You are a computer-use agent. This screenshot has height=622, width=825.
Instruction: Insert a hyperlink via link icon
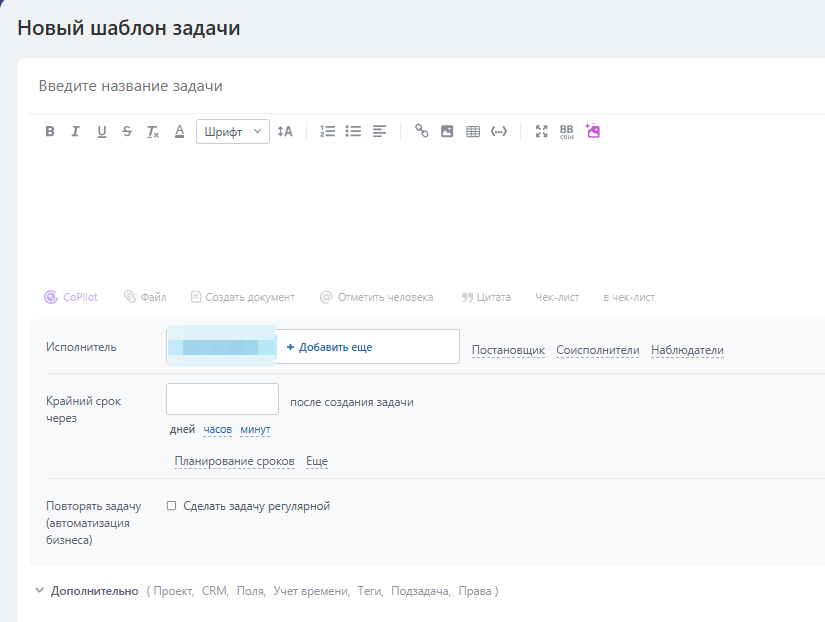click(x=421, y=131)
